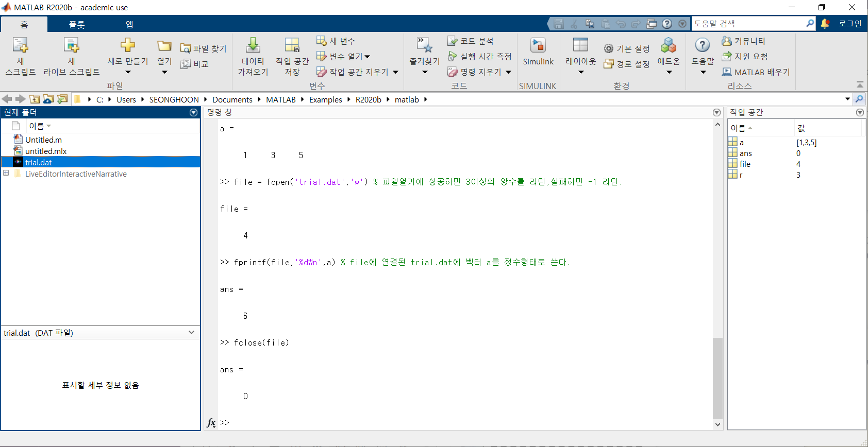Click 비교 (compare) tool

(x=195, y=64)
